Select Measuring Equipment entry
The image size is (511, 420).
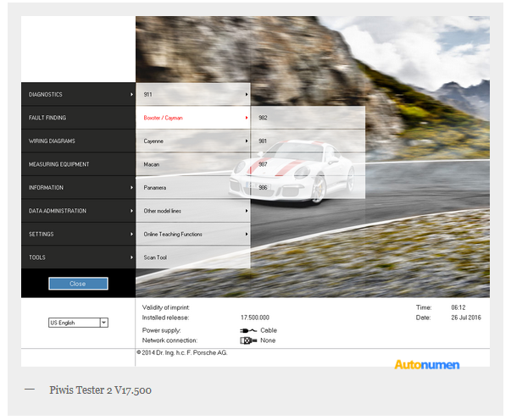pyautogui.click(x=78, y=164)
